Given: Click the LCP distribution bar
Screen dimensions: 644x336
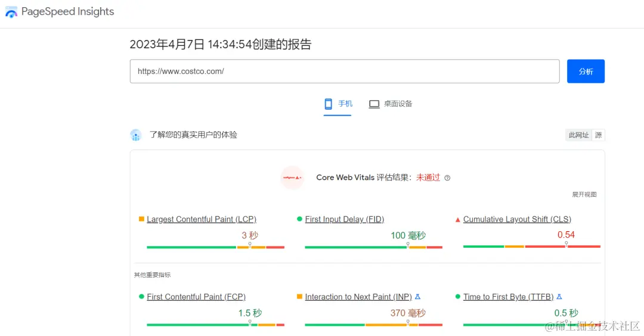Looking at the screenshot, I should tap(216, 247).
